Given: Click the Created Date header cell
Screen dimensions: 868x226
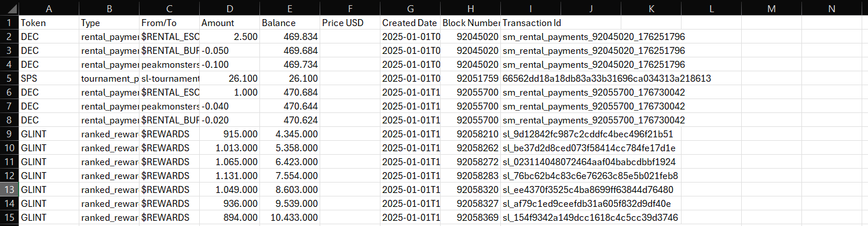Looking at the screenshot, I should tap(410, 23).
